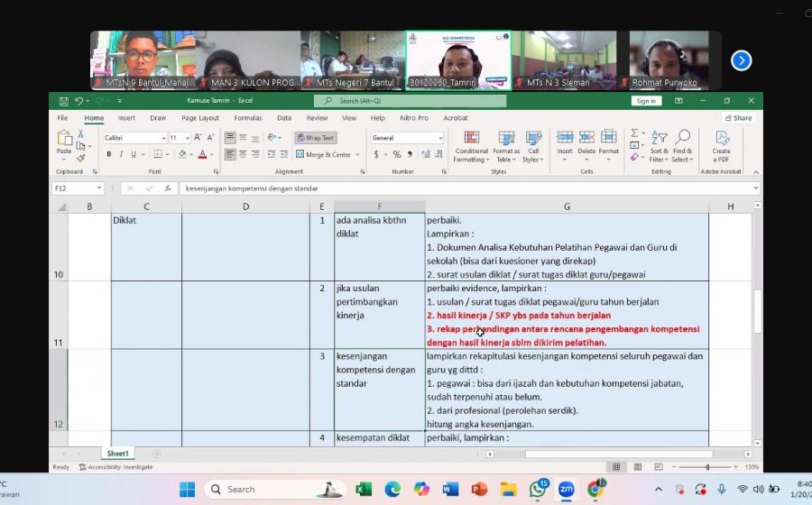Click the Save icon in title bar
Viewport: 812px width, 505px height.
click(63, 101)
